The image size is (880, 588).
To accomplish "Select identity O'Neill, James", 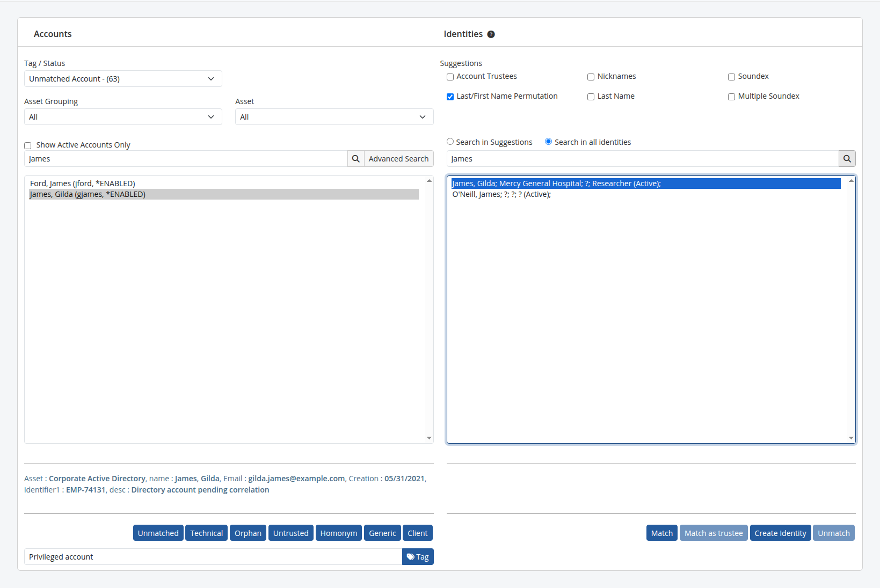I will [x=646, y=194].
